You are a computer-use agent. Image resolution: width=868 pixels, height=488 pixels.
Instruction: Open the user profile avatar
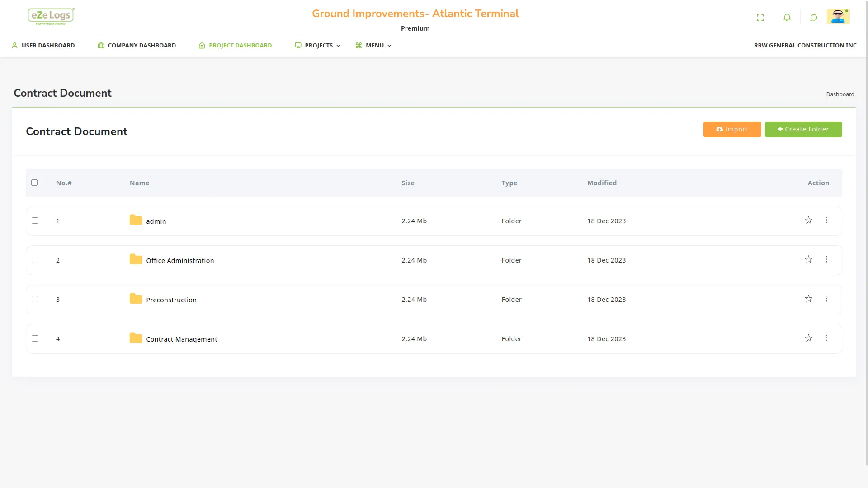tap(838, 17)
